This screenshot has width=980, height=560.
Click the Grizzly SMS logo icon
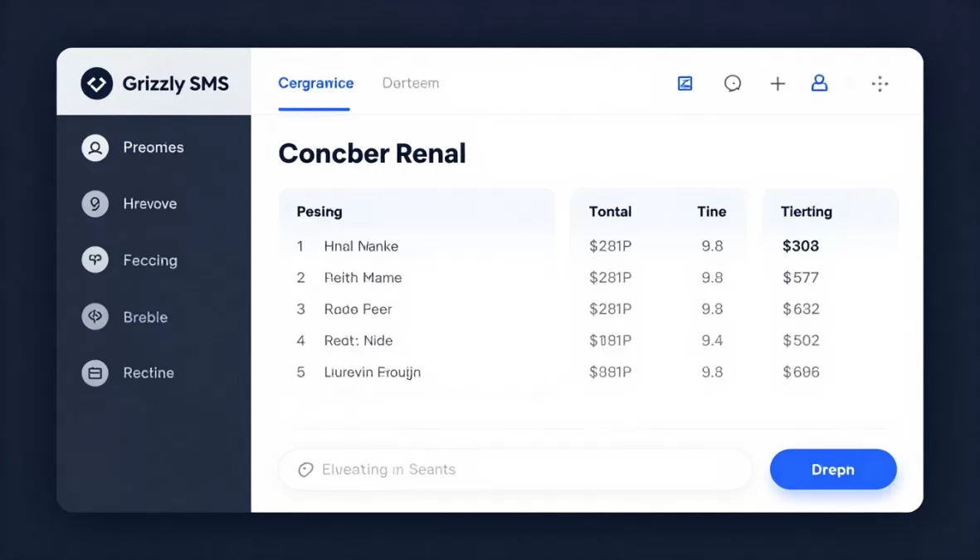97,83
